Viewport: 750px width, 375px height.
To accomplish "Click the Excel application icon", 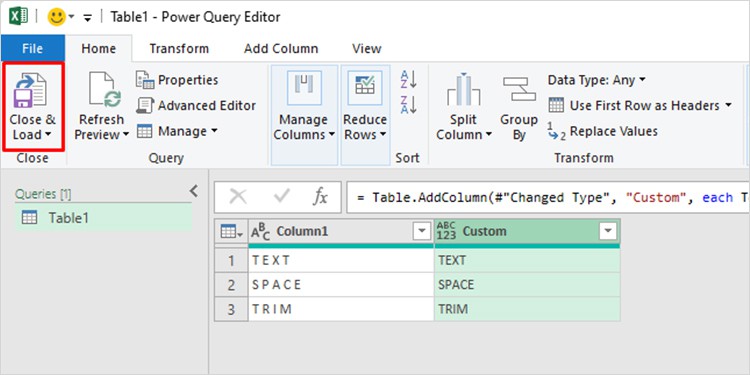I will click(x=19, y=17).
